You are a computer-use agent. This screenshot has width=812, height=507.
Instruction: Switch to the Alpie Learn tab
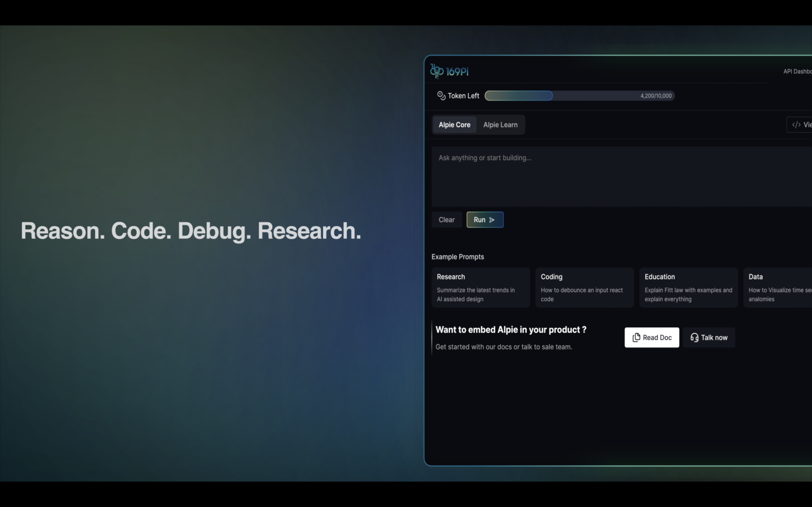pos(500,124)
